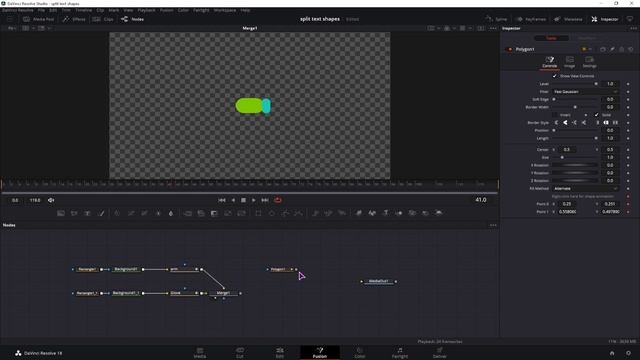Open project manager home icon
This screenshot has height=360, width=640.
click(x=612, y=353)
